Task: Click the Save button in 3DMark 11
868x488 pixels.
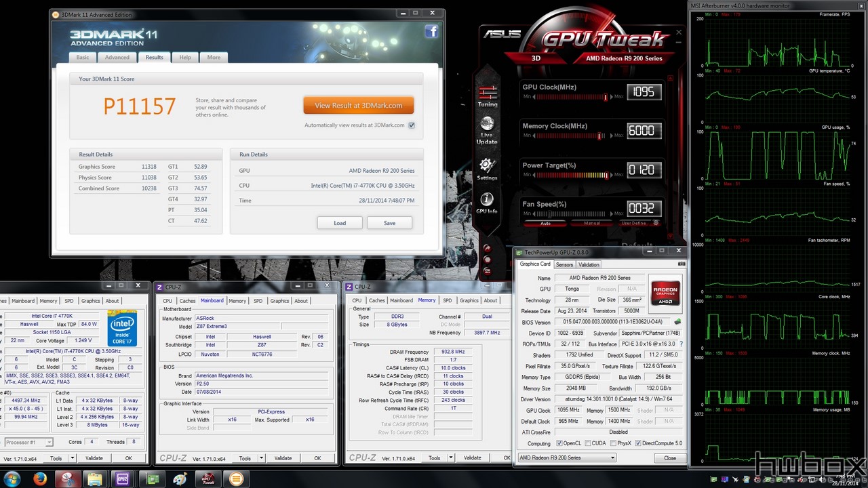Action: pyautogui.click(x=389, y=223)
